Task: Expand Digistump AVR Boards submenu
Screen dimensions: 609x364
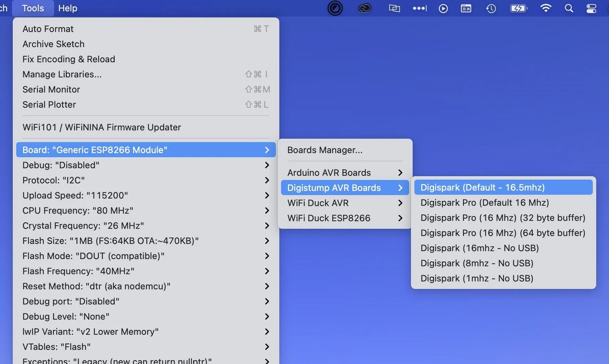Action: point(345,188)
